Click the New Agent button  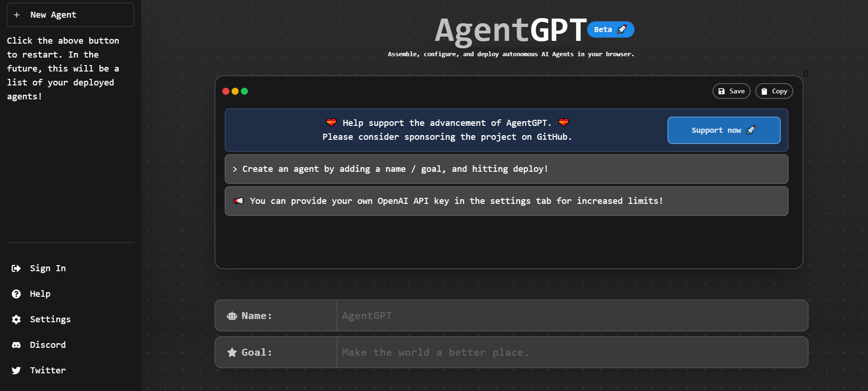click(70, 15)
